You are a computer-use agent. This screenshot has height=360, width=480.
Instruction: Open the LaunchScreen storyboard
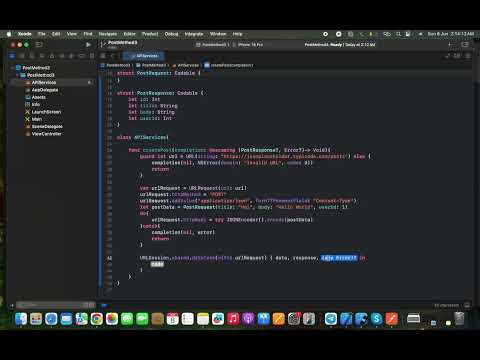pos(46,112)
